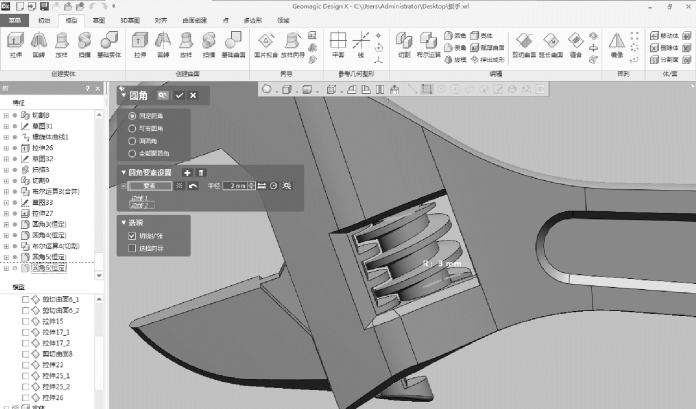Start the 面片拟合 mesh fit tool
This screenshot has height=409, width=696.
pos(266,45)
